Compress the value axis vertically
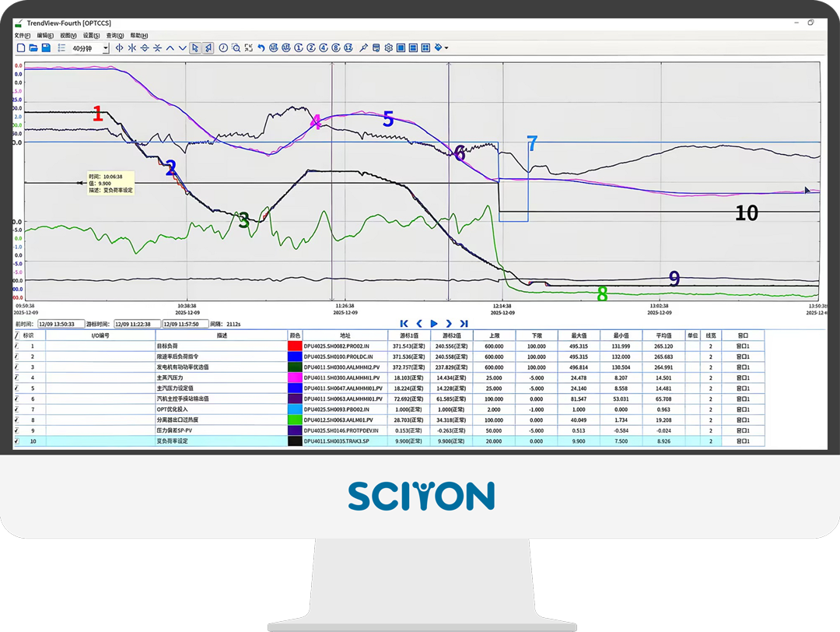The height and width of the screenshot is (632, 840). click(157, 47)
